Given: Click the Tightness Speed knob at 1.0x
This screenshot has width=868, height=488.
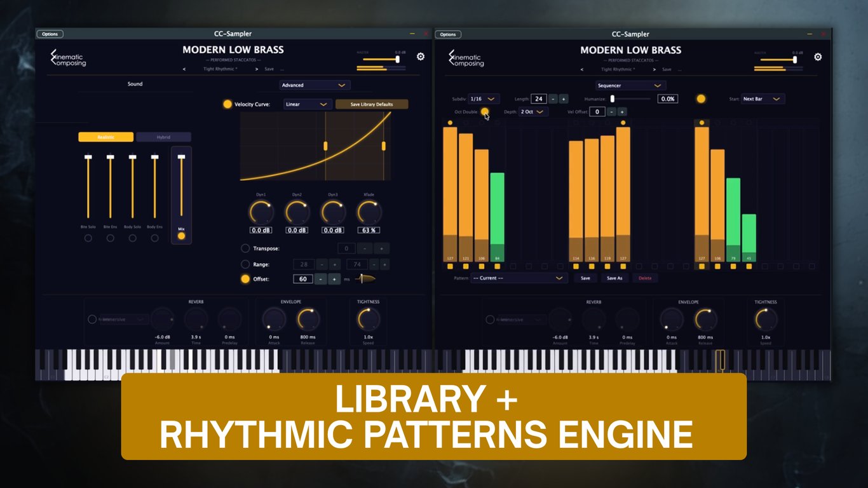Looking at the screenshot, I should click(367, 320).
